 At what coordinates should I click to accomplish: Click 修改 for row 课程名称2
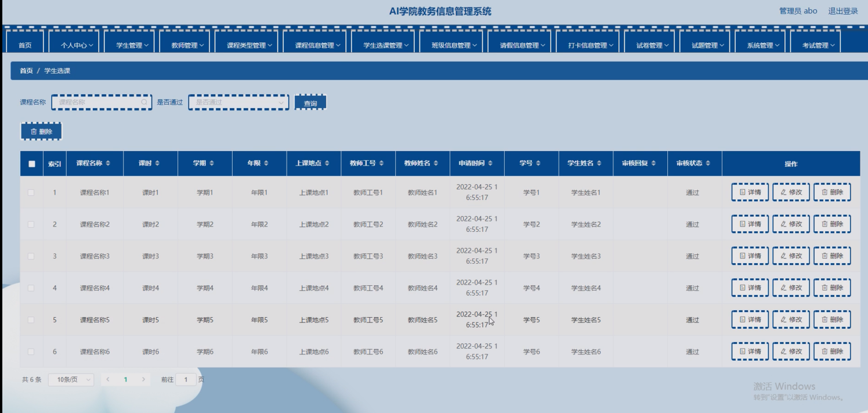click(x=791, y=224)
